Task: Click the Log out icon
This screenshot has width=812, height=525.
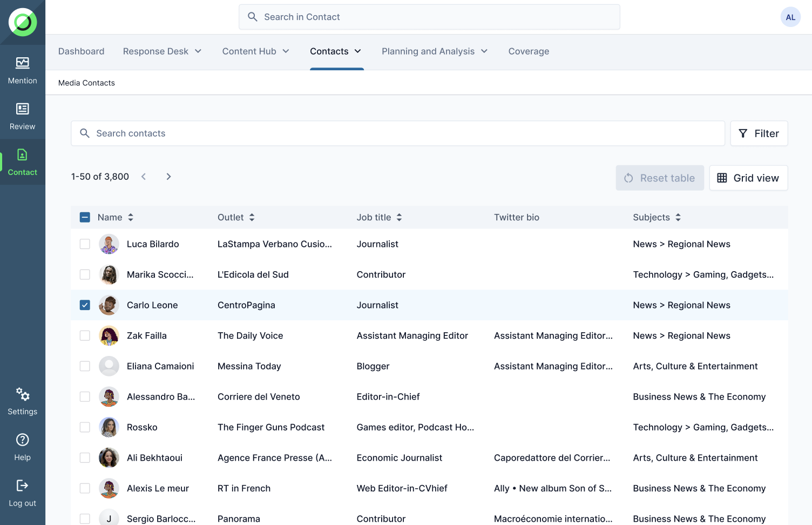Action: [x=23, y=486]
